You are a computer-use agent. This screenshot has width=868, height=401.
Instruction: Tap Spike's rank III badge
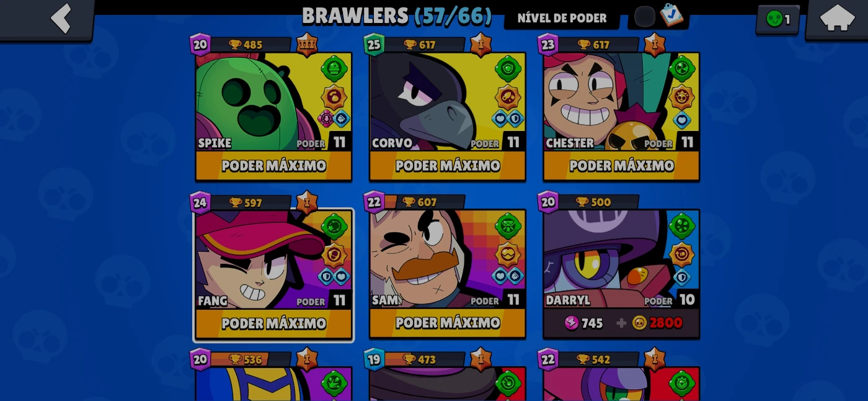(306, 45)
